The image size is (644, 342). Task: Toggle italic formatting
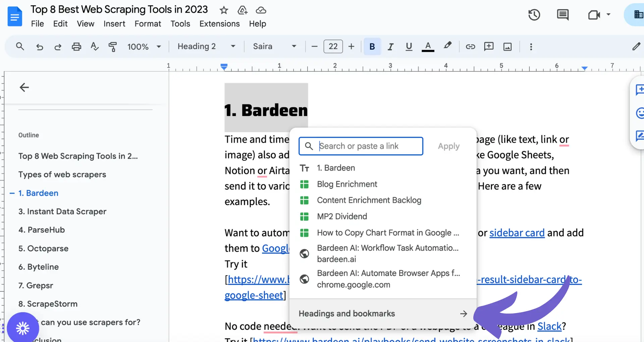390,47
